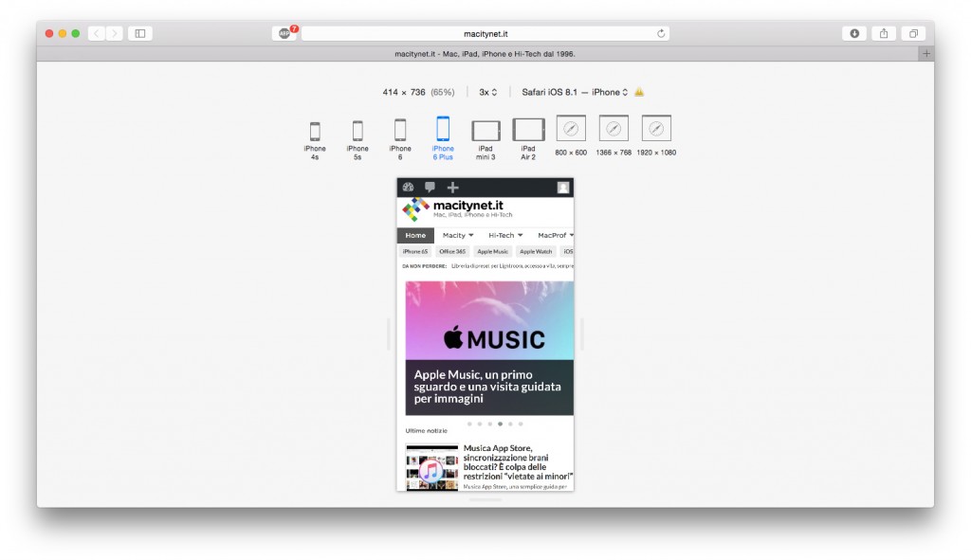Click the Apple Music tag button
Screen dimensions: 971x560
pos(492,252)
